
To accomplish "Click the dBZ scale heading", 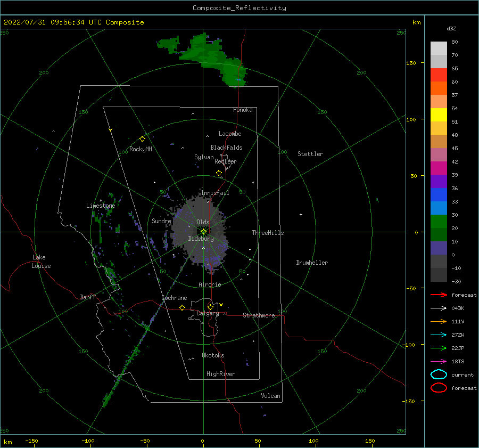I will click(451, 28).
